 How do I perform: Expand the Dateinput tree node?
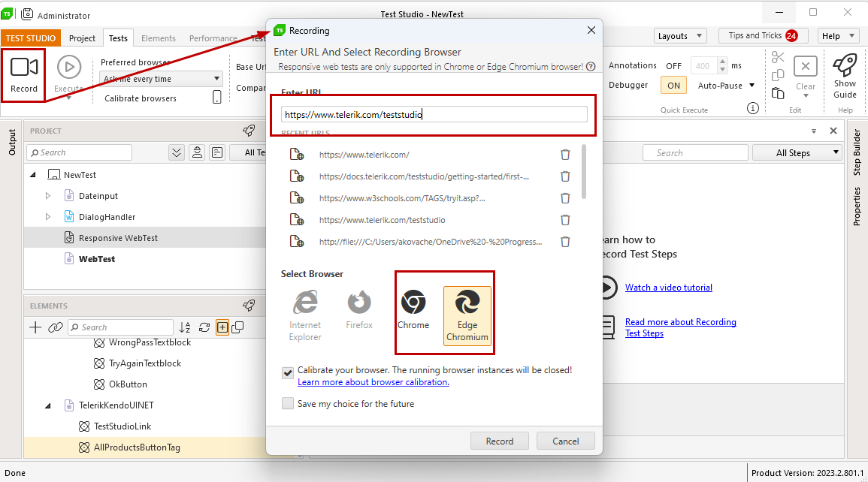(x=47, y=196)
